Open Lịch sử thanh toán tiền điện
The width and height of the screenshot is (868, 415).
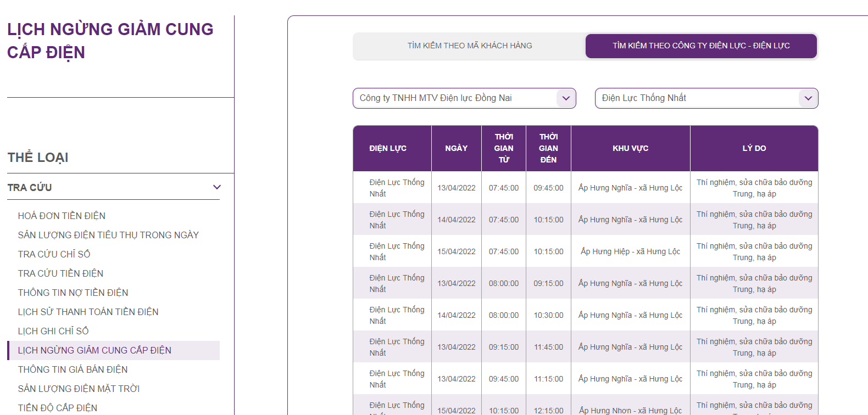(x=88, y=312)
